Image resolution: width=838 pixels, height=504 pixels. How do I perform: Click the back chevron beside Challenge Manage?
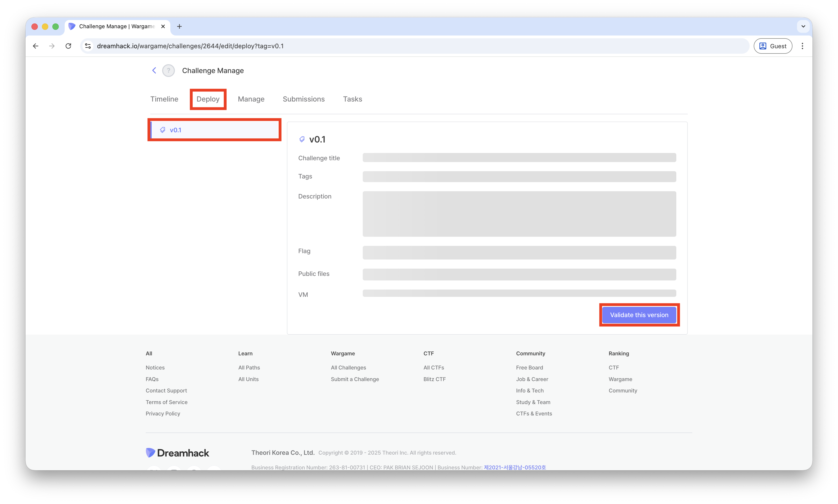[x=154, y=70]
